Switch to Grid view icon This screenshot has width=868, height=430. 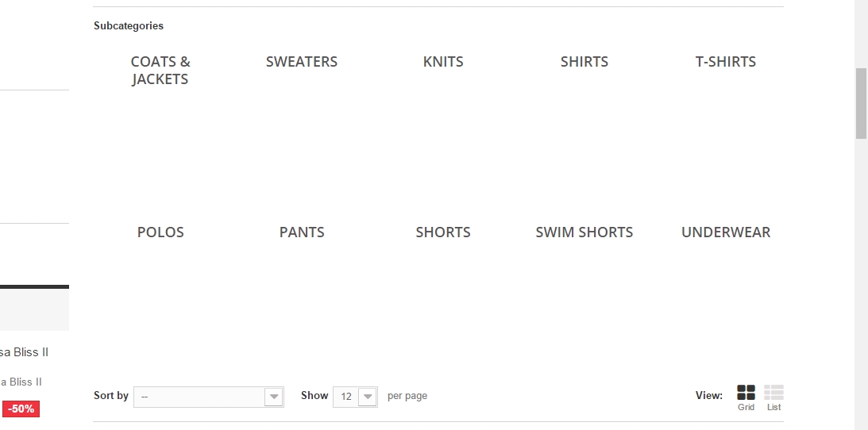click(x=746, y=393)
